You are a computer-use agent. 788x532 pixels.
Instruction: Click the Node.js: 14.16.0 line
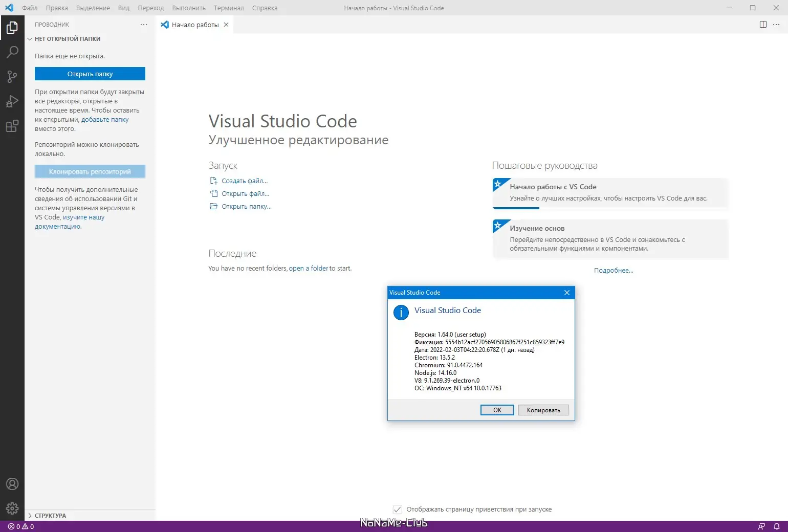click(x=435, y=373)
